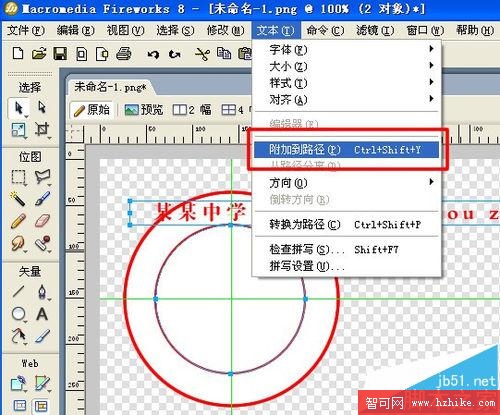Click the 未命名-1.png document tab
This screenshot has width=500, height=415.
110,87
